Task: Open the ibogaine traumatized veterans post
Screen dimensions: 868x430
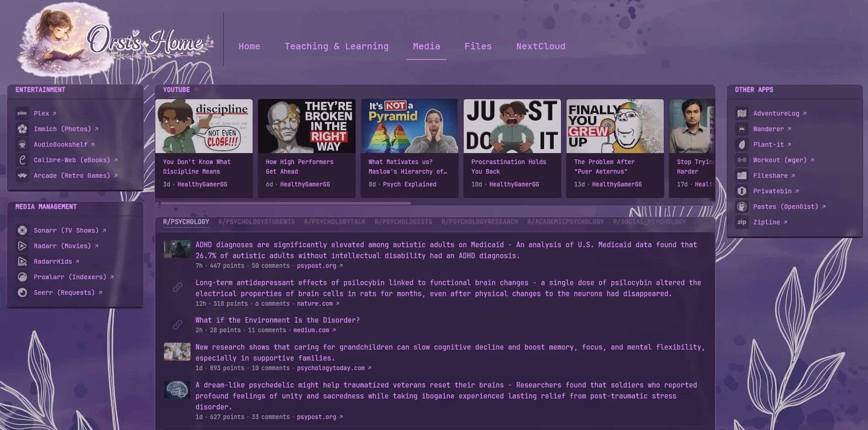Action: click(446, 396)
